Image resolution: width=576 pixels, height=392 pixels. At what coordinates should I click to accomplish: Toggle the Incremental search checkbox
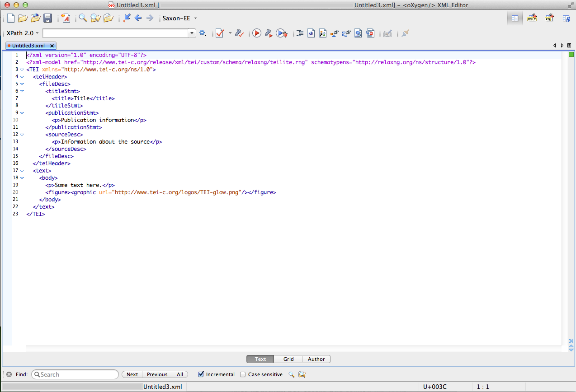(x=201, y=374)
